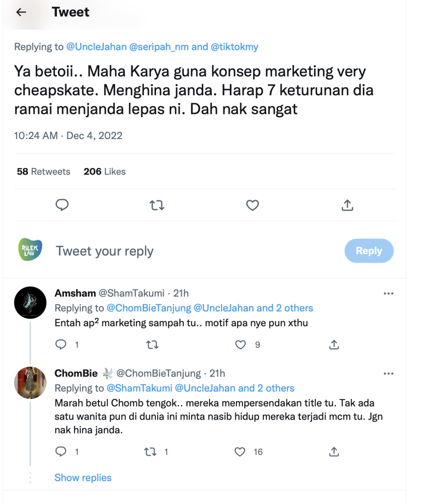Screen dimensions: 422x504
Task: Share the main tweet
Action: [x=347, y=205]
